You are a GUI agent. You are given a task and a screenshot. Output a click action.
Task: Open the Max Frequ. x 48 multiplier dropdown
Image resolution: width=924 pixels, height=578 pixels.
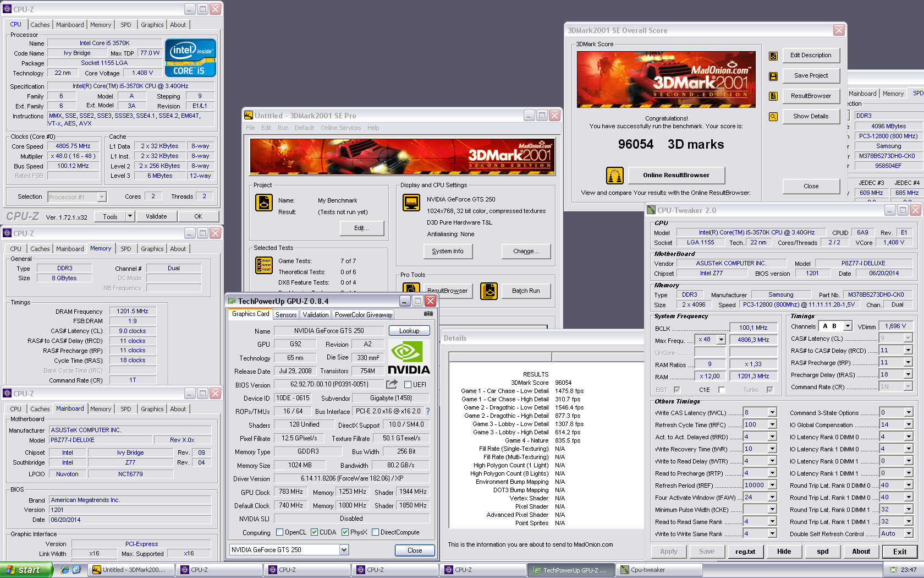tap(721, 340)
